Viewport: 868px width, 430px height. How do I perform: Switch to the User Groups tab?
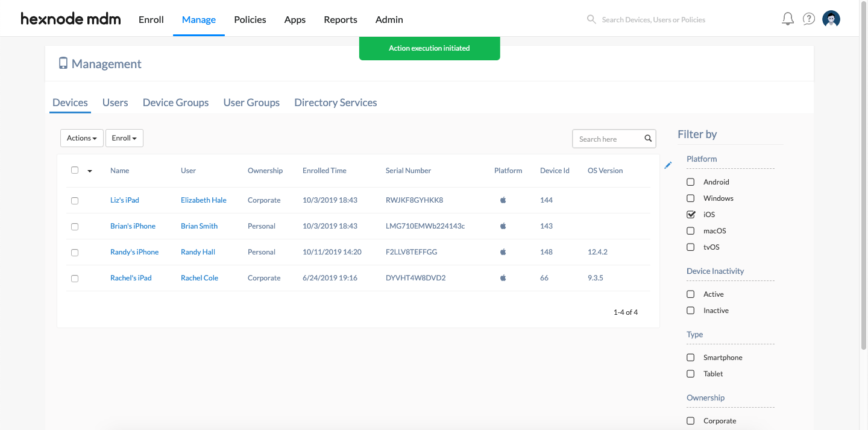tap(251, 103)
